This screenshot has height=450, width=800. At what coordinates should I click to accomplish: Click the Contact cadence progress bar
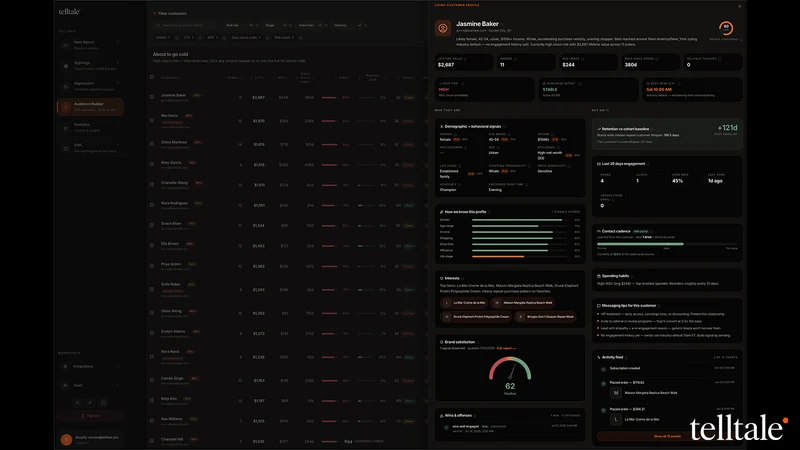pyautogui.click(x=667, y=244)
